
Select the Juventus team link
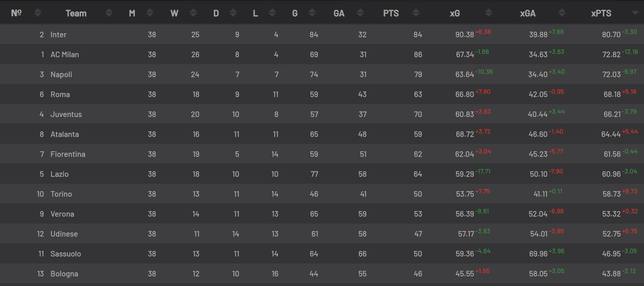point(66,114)
